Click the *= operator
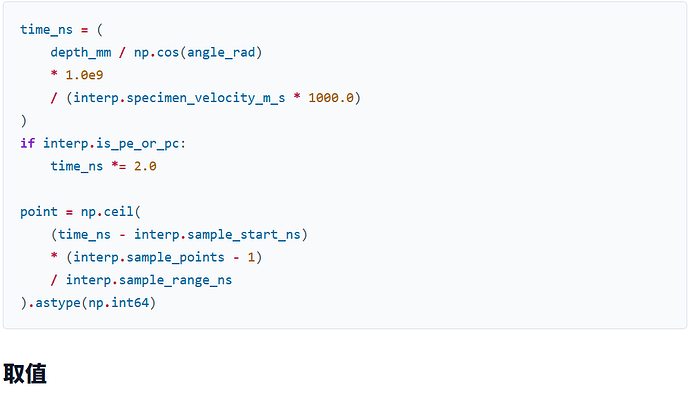 [118, 166]
